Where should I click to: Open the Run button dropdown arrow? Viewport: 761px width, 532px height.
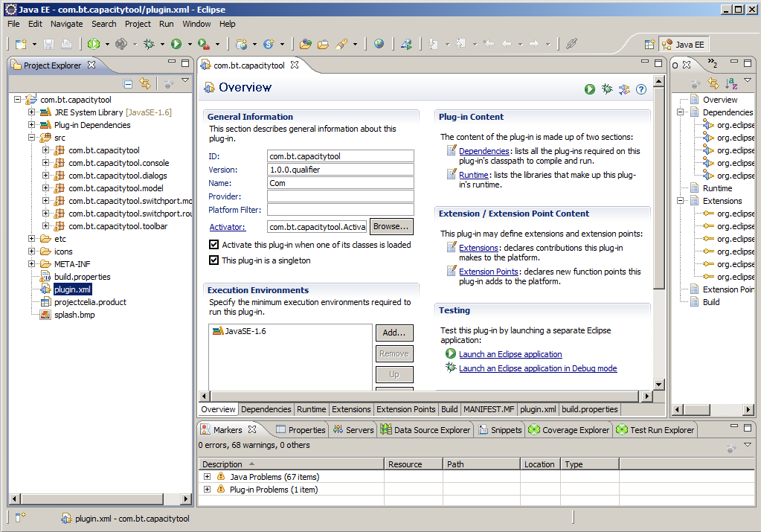tap(190, 44)
